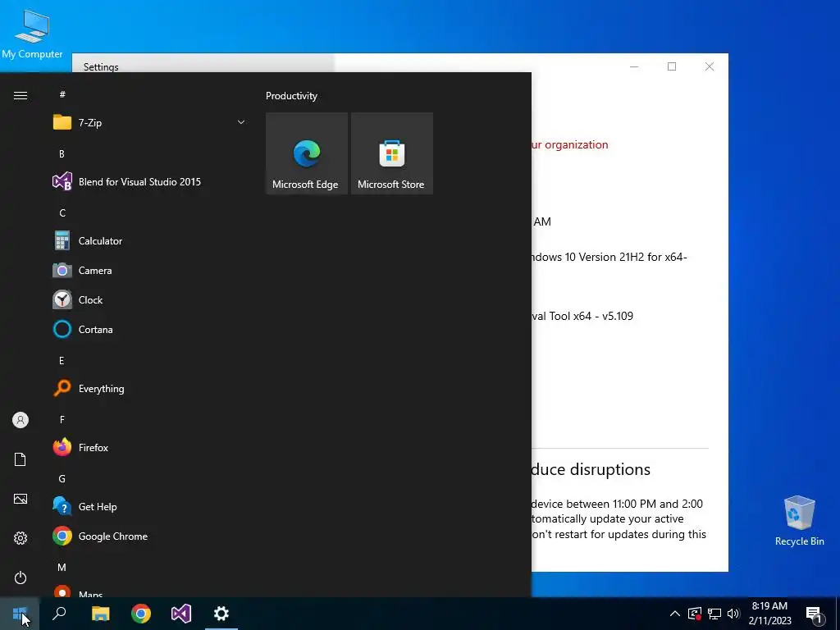Open the volume speaker control
Viewport: 840px width, 630px height.
[x=733, y=614]
